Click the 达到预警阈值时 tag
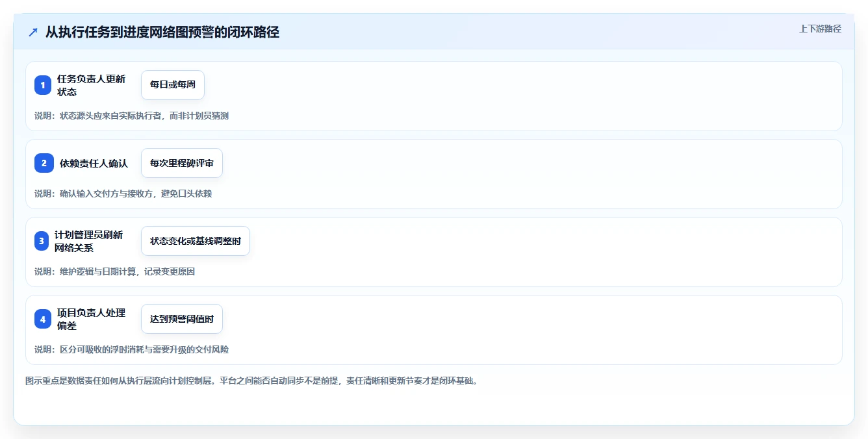The width and height of the screenshot is (868, 439). pyautogui.click(x=182, y=319)
